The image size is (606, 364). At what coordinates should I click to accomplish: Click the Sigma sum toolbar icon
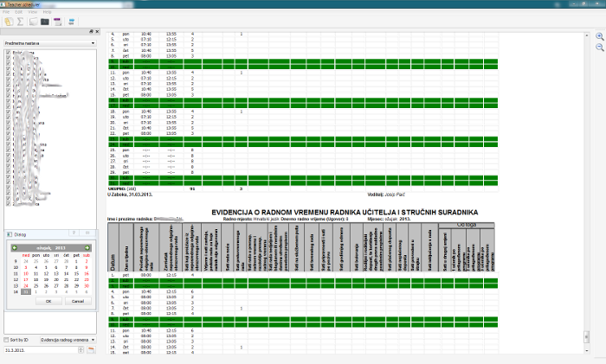pos(21,21)
